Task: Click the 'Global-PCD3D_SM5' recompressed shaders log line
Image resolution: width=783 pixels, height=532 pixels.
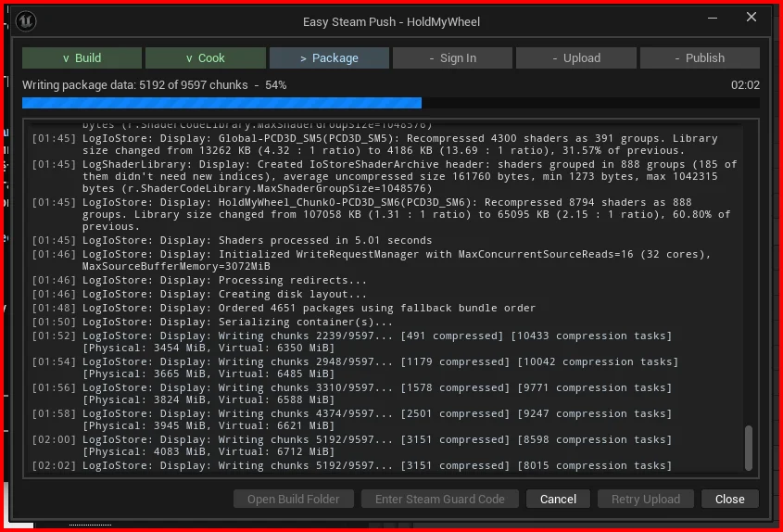Action: (x=374, y=145)
